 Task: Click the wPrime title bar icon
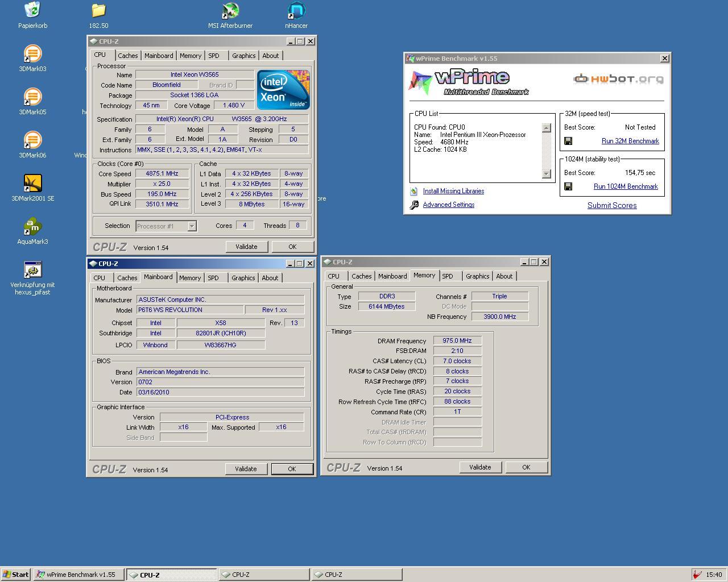[410, 59]
